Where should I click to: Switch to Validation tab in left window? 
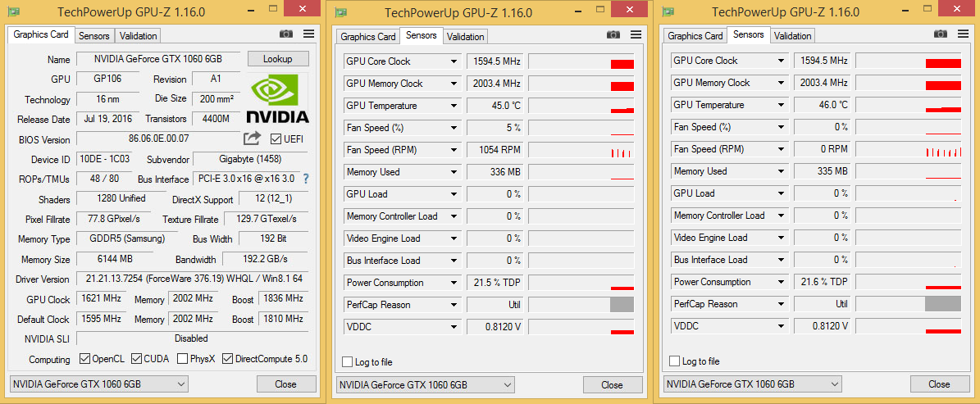tap(138, 35)
